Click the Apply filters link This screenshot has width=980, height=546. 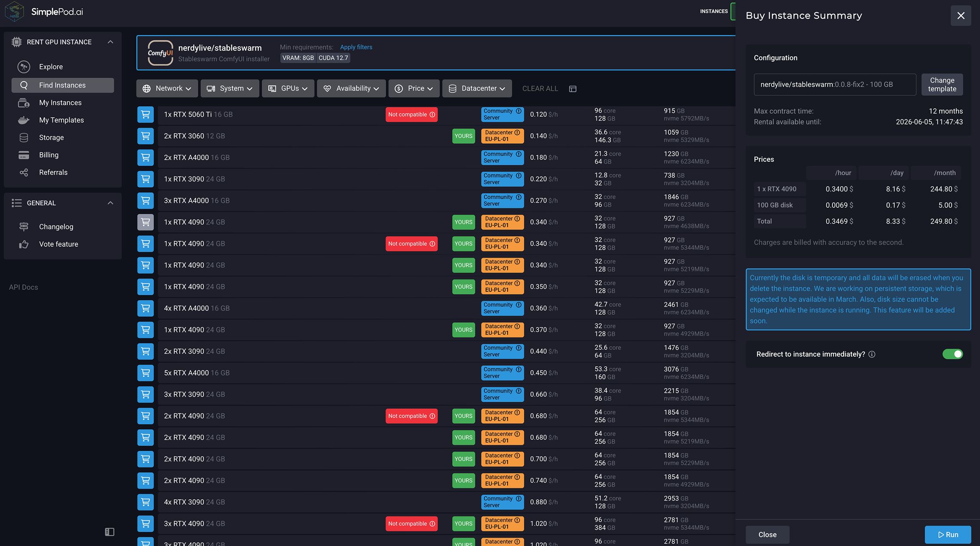point(356,47)
